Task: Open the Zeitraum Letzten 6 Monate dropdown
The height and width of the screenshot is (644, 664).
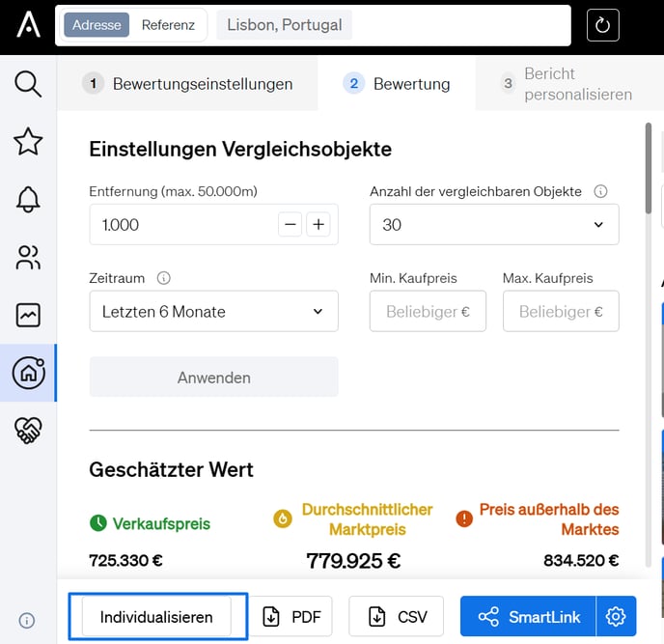Action: pyautogui.click(x=213, y=312)
